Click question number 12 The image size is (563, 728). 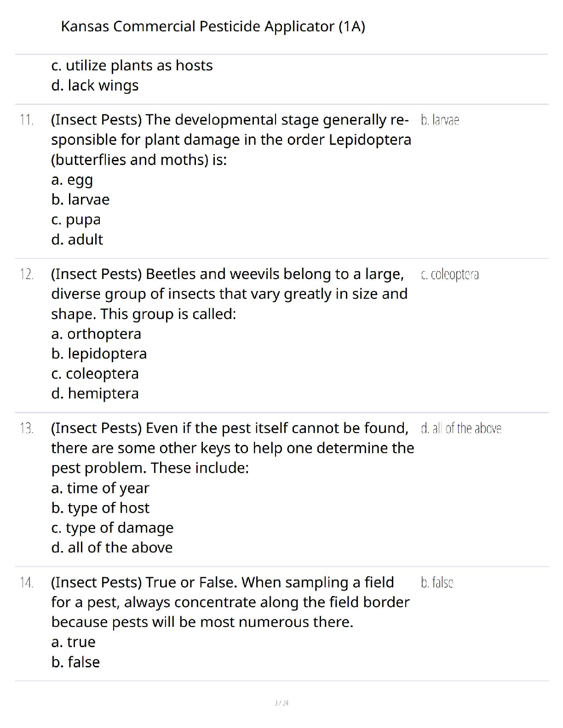point(26,274)
